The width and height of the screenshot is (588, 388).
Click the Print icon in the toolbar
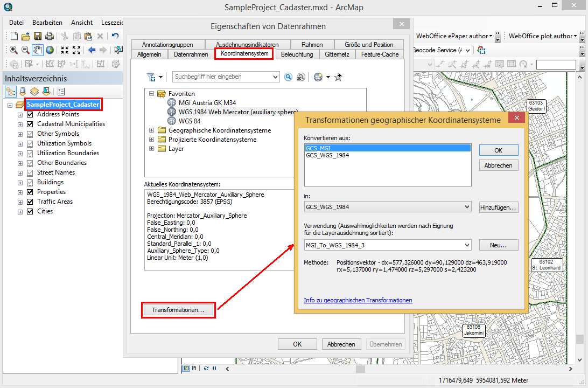pyautogui.click(x=48, y=36)
